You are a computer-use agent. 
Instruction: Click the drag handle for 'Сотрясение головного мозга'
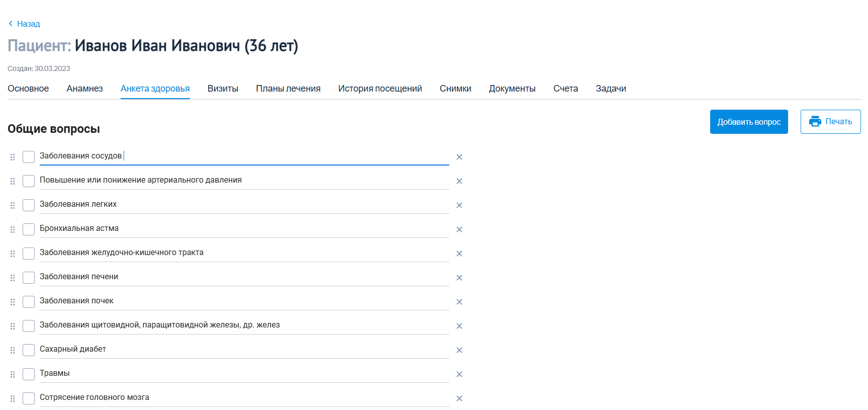tap(13, 398)
